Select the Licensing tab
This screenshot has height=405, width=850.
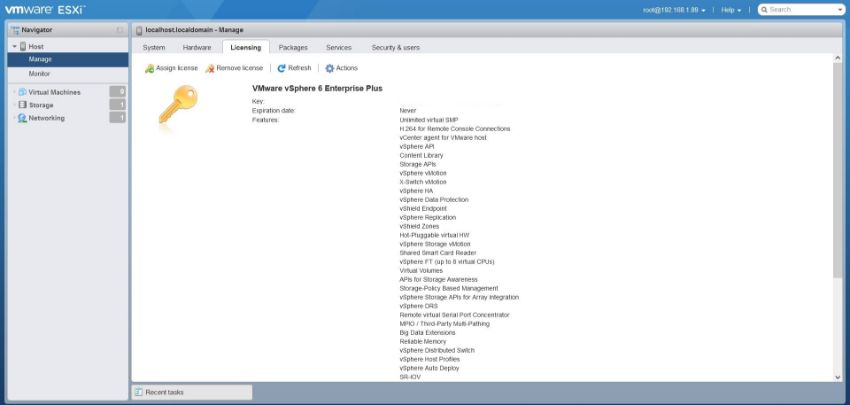pyautogui.click(x=246, y=48)
